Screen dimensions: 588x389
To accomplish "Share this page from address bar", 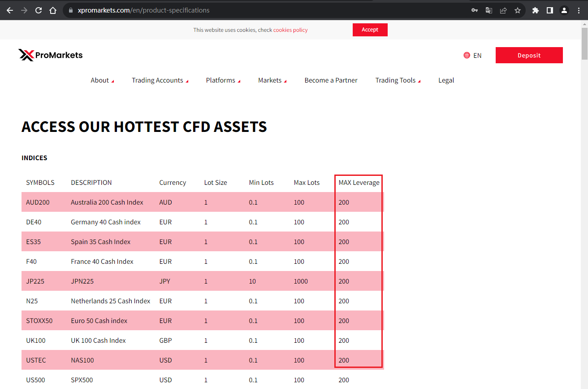I will coord(503,10).
